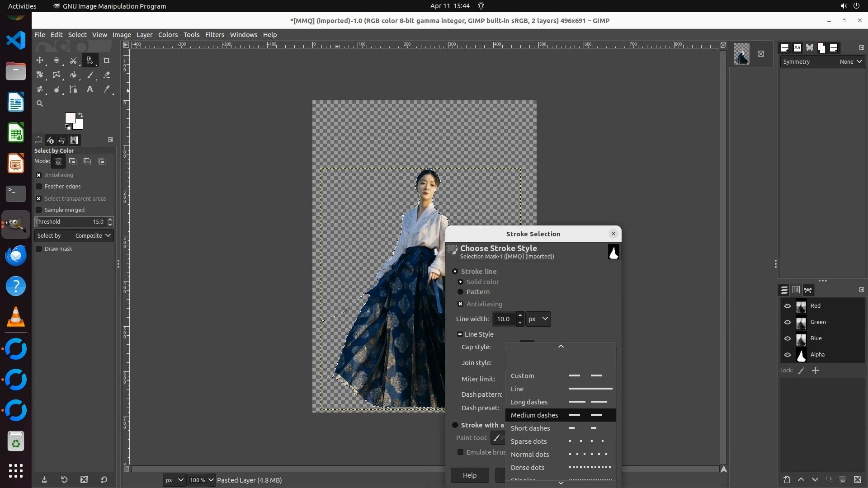
Task: Hide the Red channel eye icon
Action: tap(788, 306)
